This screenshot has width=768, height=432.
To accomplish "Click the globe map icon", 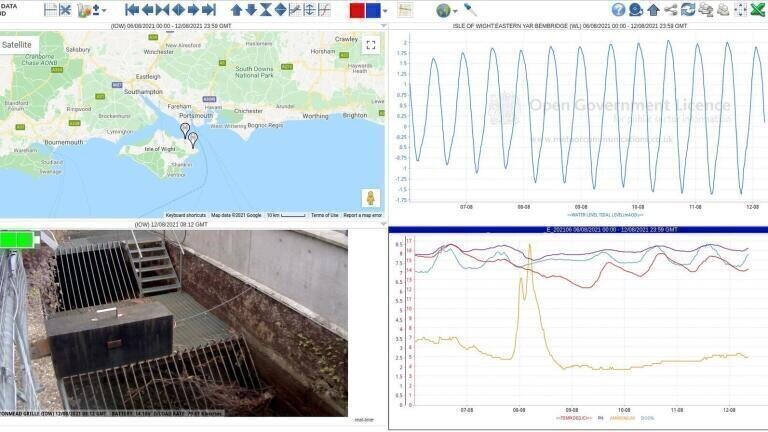I will pos(443,10).
